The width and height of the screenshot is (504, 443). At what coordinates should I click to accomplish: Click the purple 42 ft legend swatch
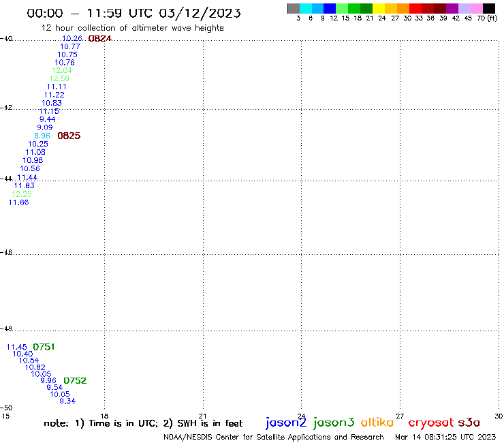[x=452, y=8]
